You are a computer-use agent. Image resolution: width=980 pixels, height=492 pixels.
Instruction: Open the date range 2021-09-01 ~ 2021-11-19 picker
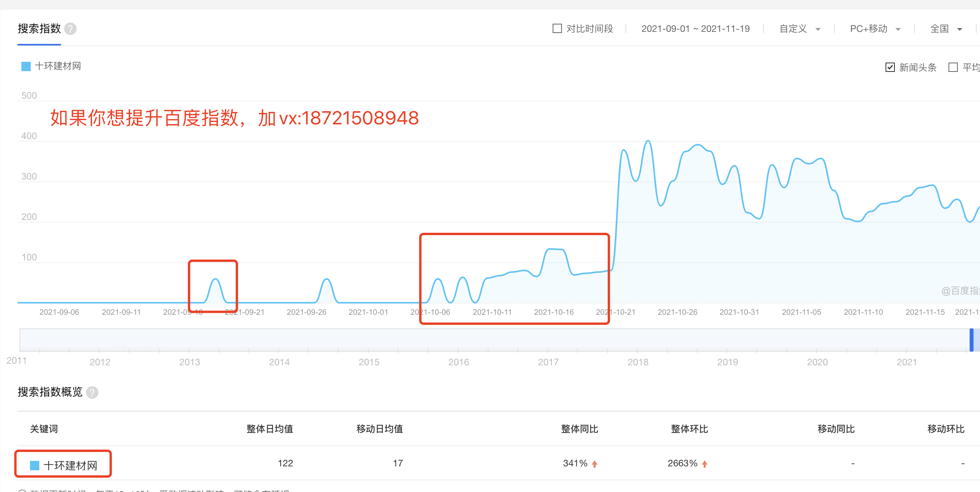point(695,29)
